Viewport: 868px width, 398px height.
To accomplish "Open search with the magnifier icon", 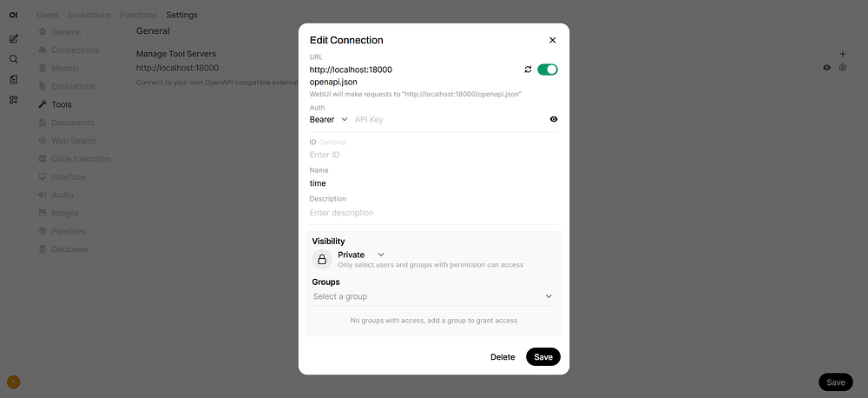I will click(14, 59).
